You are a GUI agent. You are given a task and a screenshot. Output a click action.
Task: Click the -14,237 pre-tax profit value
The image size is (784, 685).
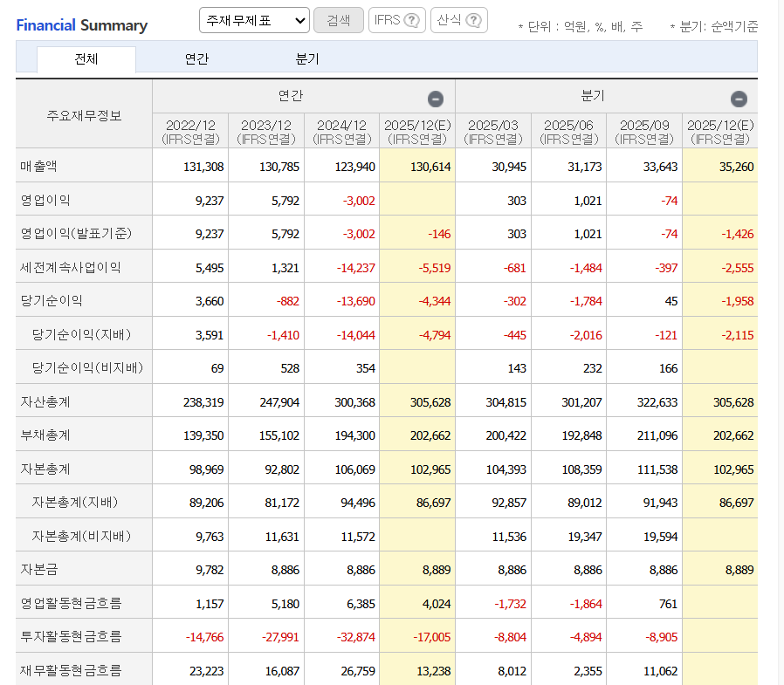point(355,268)
